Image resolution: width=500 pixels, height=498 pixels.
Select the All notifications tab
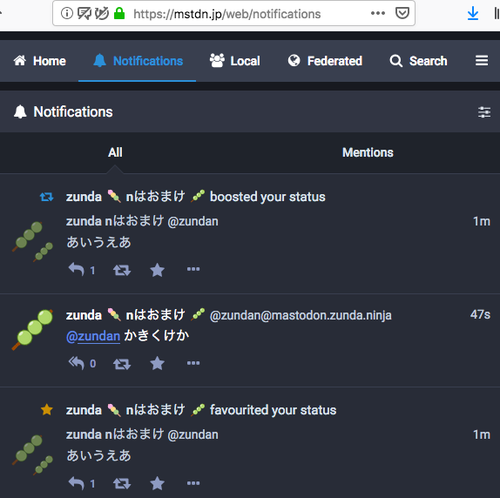(115, 152)
